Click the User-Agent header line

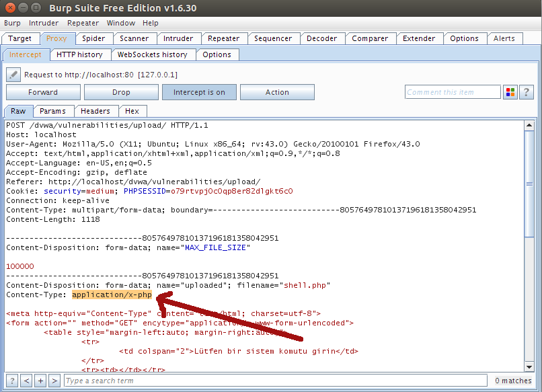coord(213,144)
